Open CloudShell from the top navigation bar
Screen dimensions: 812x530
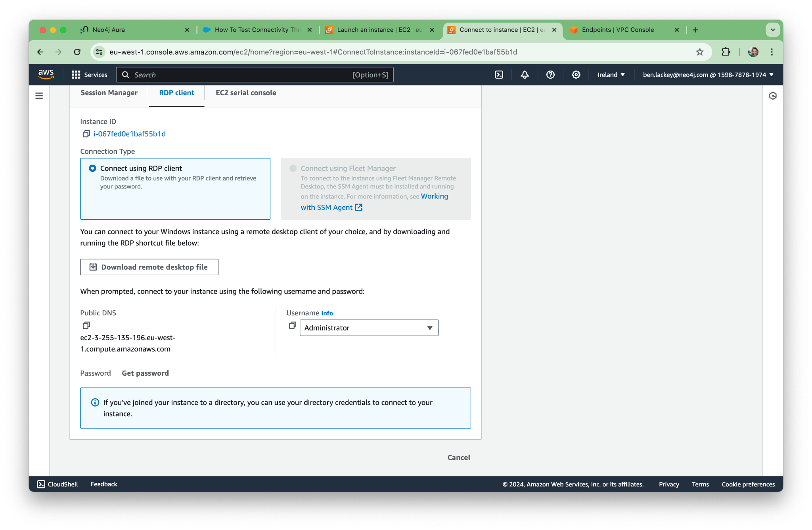click(x=499, y=75)
